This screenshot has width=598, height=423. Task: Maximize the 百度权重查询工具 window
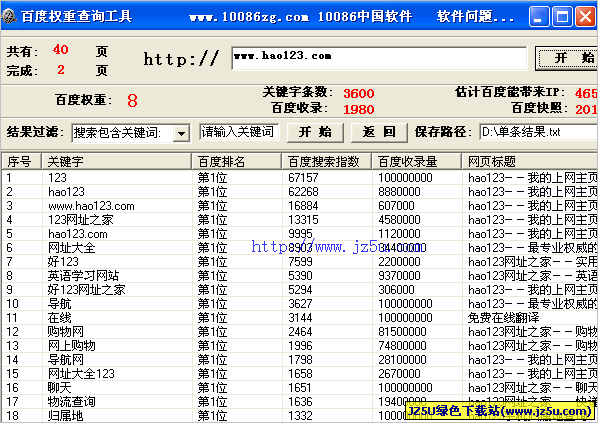(562, 17)
